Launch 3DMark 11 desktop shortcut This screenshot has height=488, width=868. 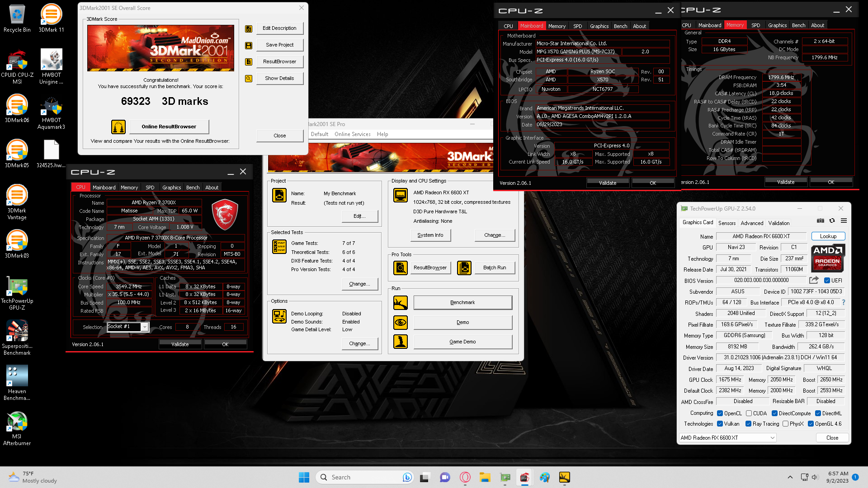click(51, 19)
